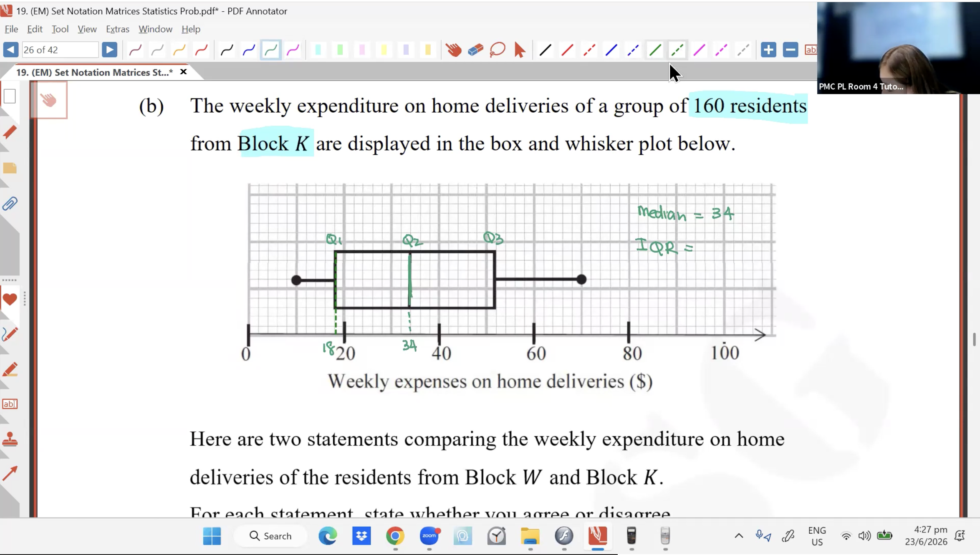Choose the pink highlighter marker

[x=362, y=50]
